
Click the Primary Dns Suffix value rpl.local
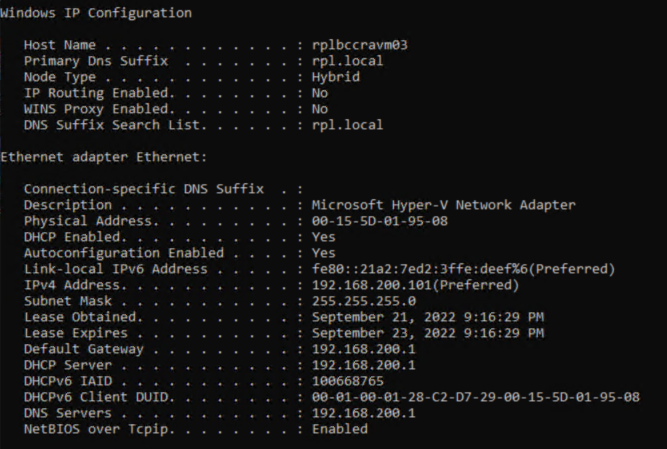347,61
